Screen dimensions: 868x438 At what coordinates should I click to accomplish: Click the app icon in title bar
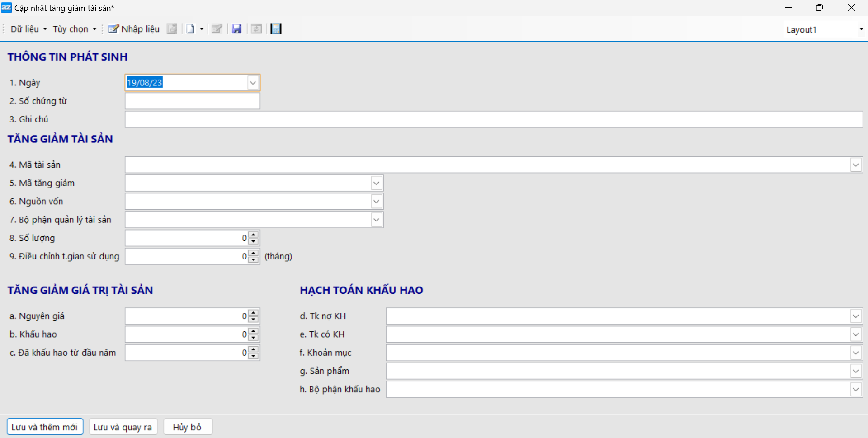click(6, 8)
